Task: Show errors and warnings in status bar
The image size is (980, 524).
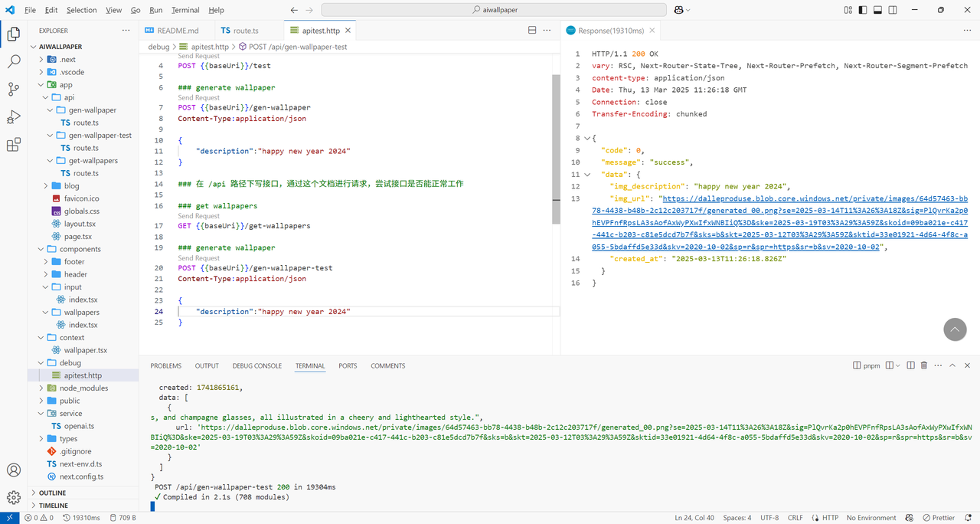Action: 41,518
